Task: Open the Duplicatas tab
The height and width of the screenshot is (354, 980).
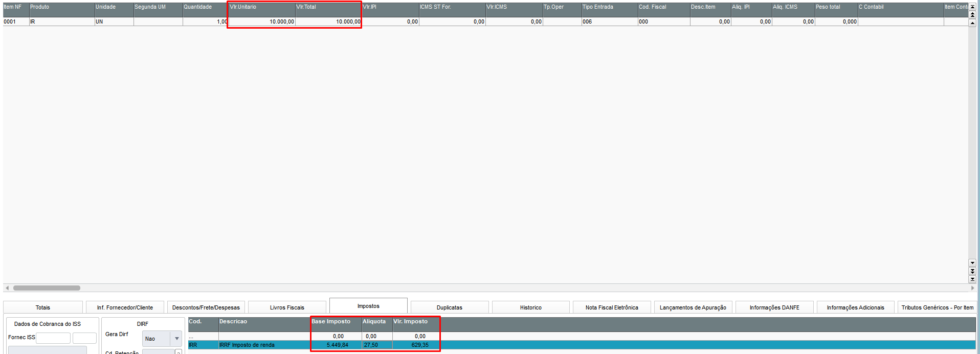Action: tap(450, 307)
